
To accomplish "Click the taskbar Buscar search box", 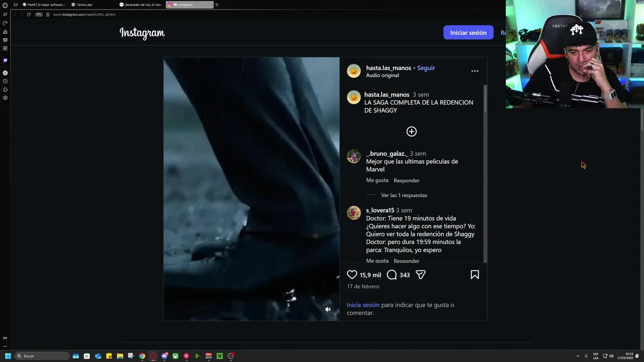I will coord(42,356).
